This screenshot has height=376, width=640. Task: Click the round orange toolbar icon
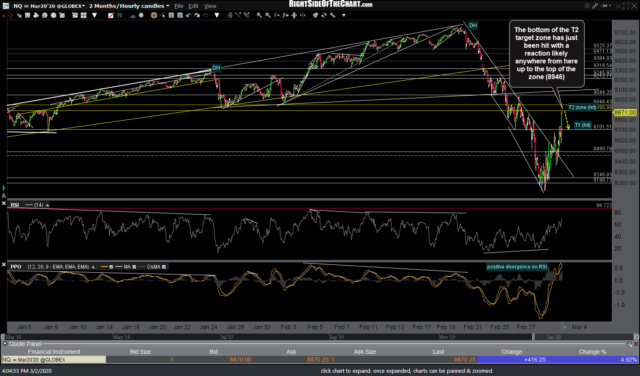click(x=153, y=16)
